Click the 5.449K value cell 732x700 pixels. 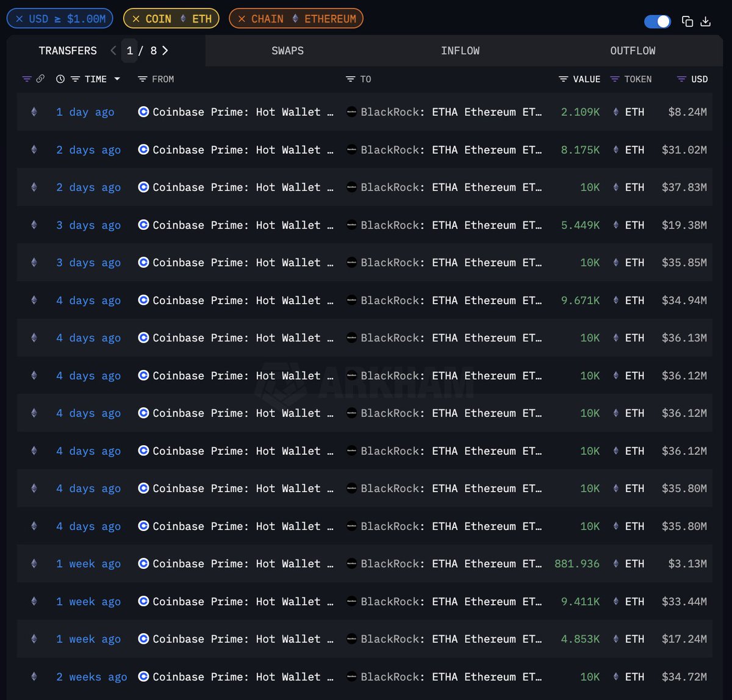[x=580, y=225]
